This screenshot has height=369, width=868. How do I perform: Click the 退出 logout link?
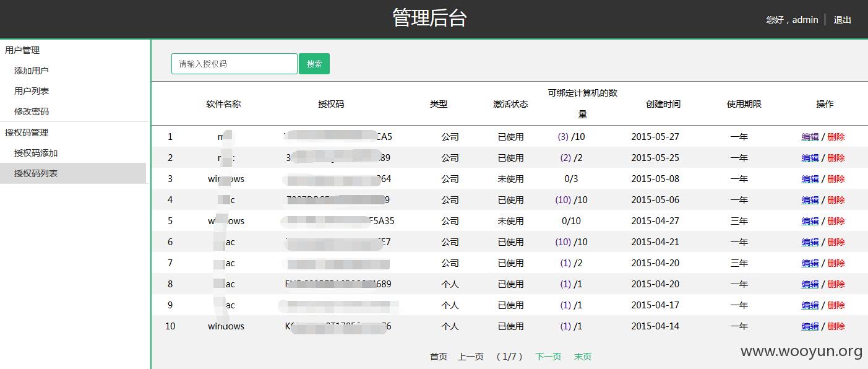842,20
